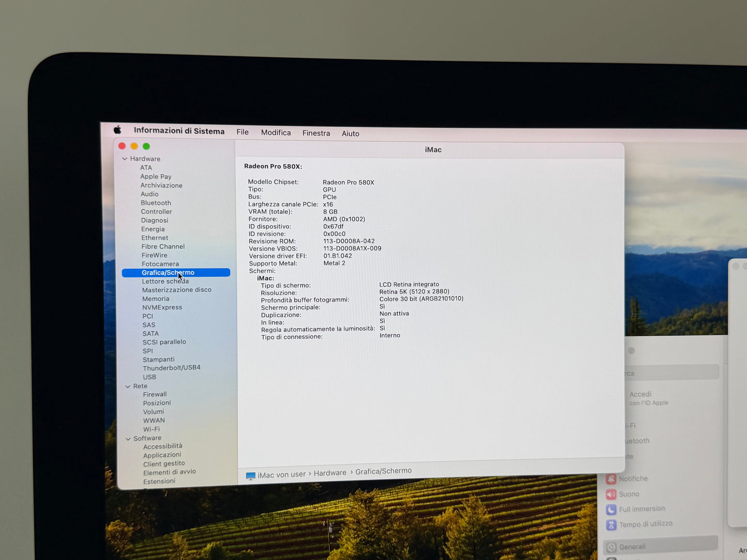Click search field in System Settings window
This screenshot has height=560, width=747.
pyautogui.click(x=671, y=372)
